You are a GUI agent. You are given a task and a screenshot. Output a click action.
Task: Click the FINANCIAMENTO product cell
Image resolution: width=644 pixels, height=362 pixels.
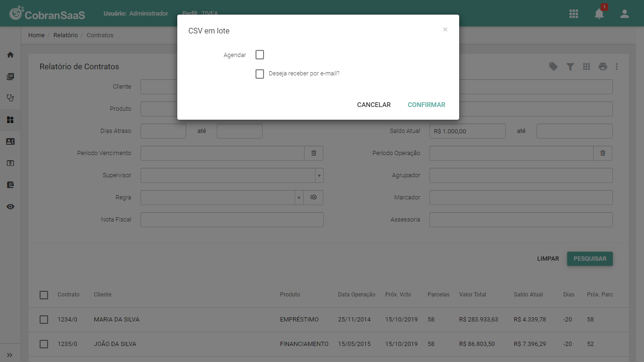pyautogui.click(x=304, y=344)
